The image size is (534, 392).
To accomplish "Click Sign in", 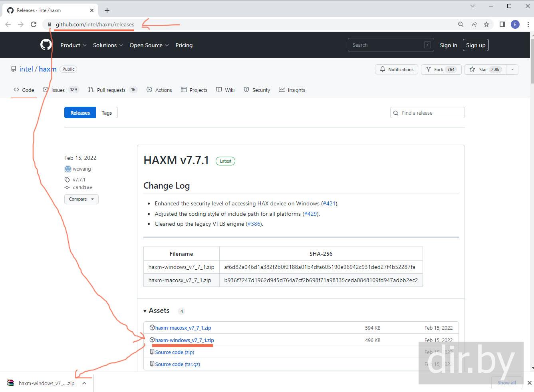I will (449, 45).
